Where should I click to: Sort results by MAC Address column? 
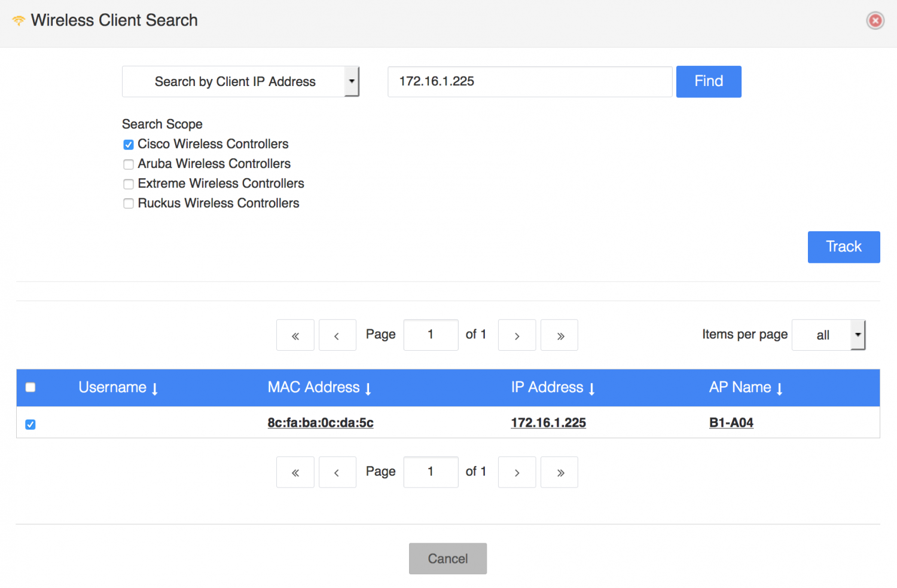point(319,387)
